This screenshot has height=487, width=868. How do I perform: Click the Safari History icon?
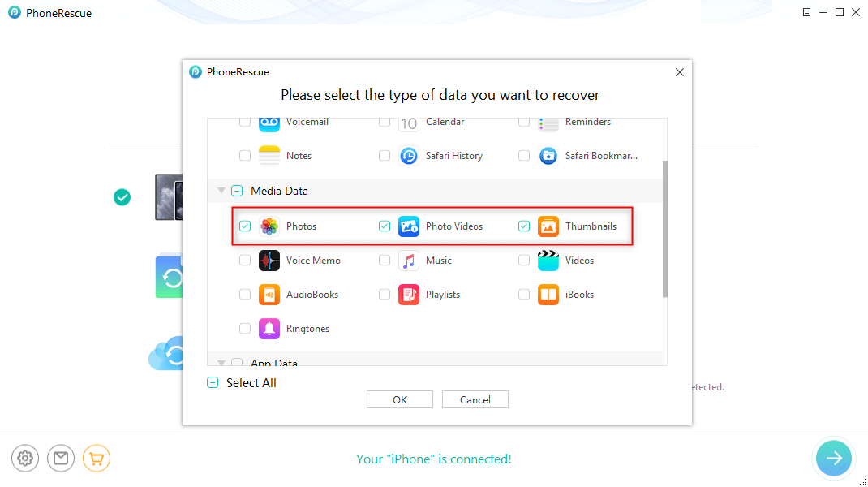point(409,156)
